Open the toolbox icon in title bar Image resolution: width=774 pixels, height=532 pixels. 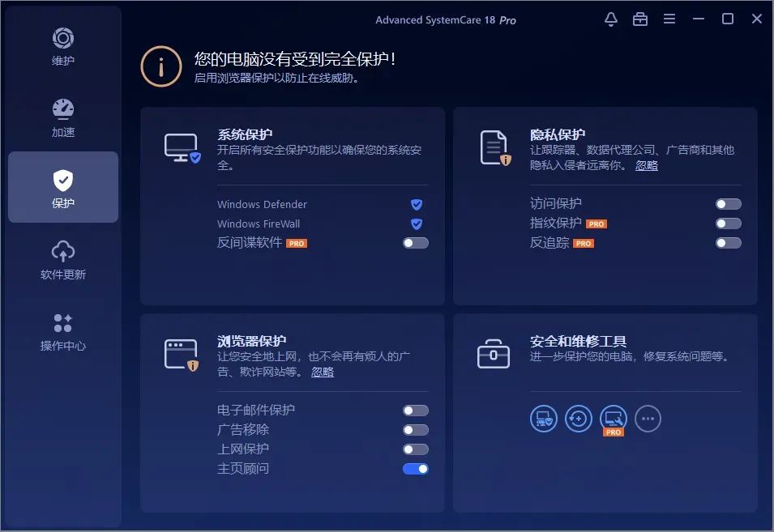640,19
